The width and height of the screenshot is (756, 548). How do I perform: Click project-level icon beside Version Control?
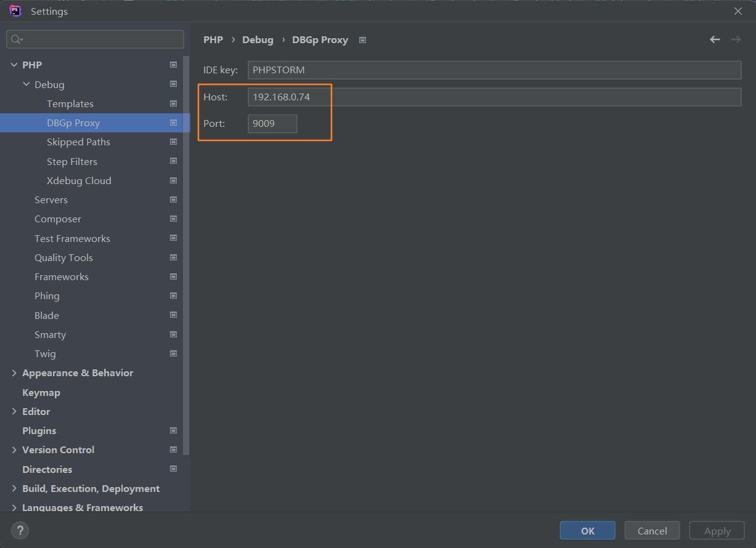[173, 449]
